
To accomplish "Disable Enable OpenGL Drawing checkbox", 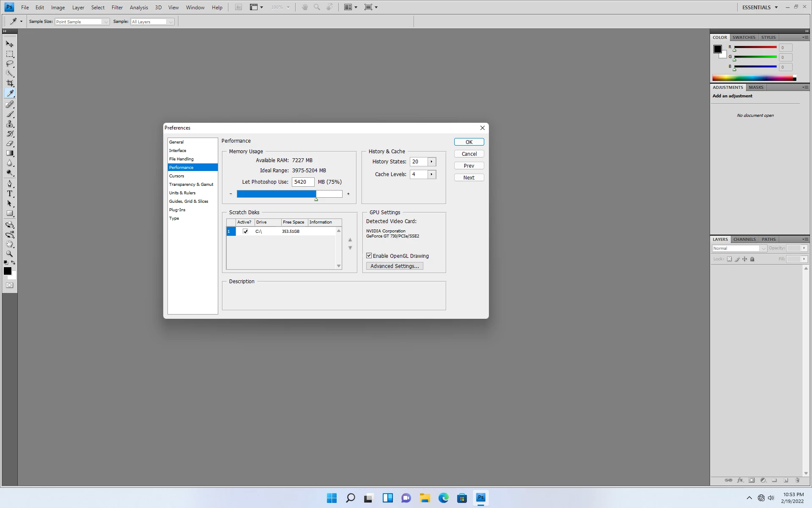I will tap(369, 256).
